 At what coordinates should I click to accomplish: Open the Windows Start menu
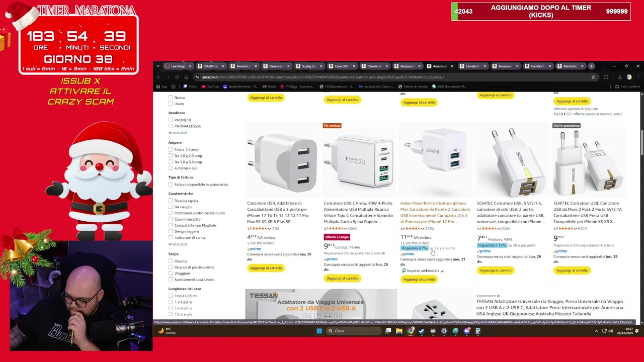tap(319, 331)
